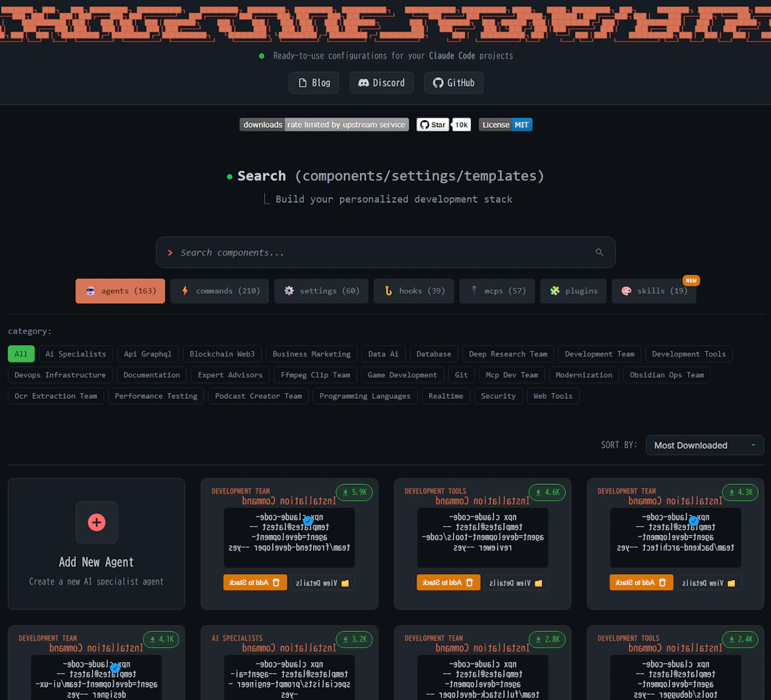Click the Add New Agent heading
771x700 pixels.
pyautogui.click(x=96, y=562)
